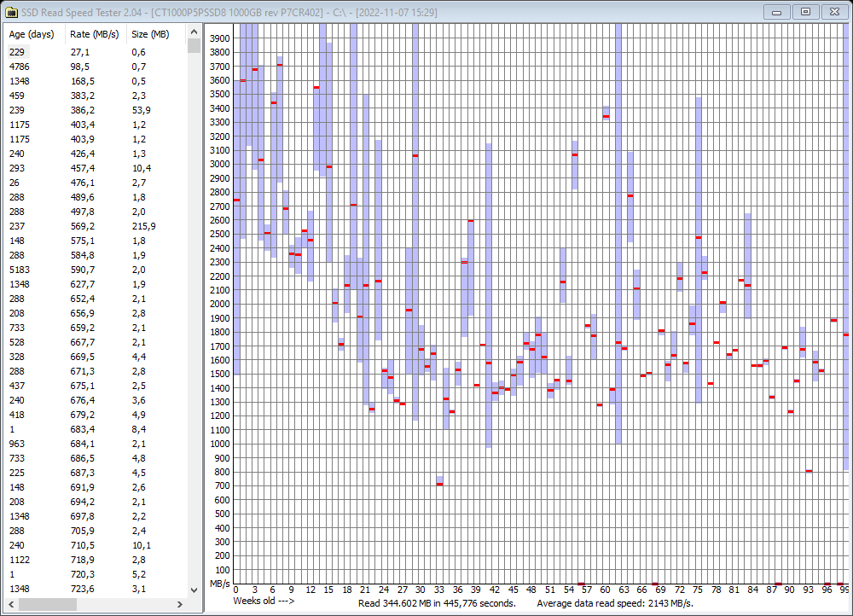853x616 pixels.
Task: Select the row with rate 584,8
Action: 96,255
